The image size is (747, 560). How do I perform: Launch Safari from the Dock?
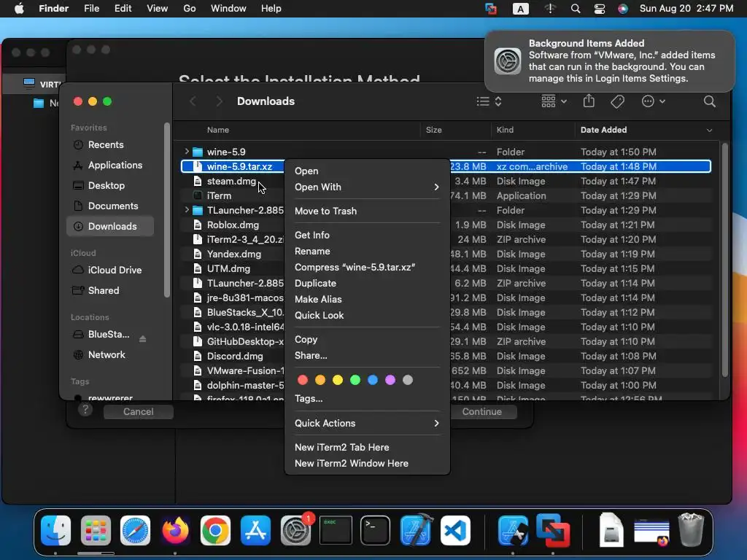(x=135, y=531)
